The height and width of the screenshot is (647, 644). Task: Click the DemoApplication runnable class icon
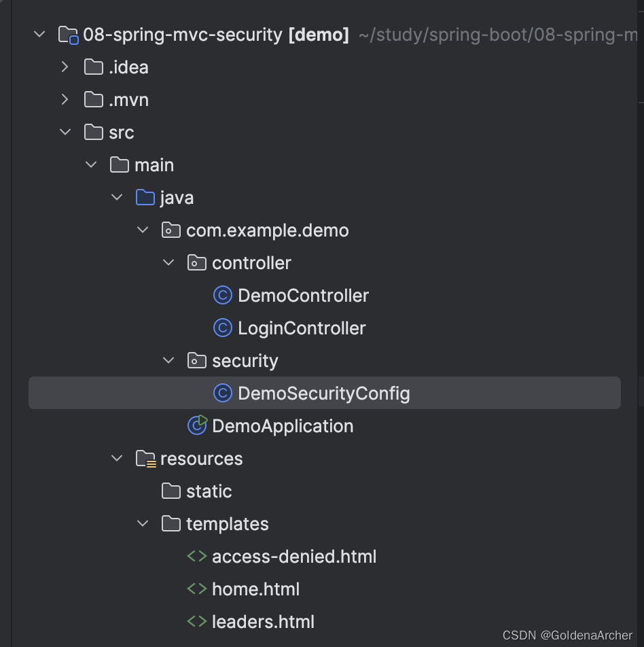click(197, 425)
